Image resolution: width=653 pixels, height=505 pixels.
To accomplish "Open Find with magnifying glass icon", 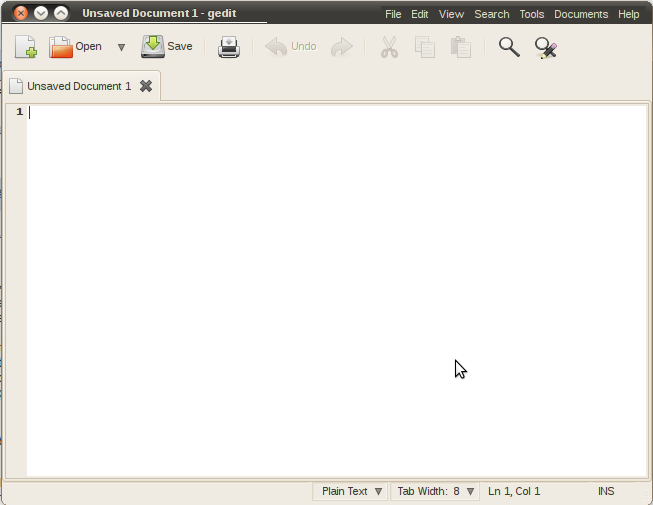I will [509, 47].
